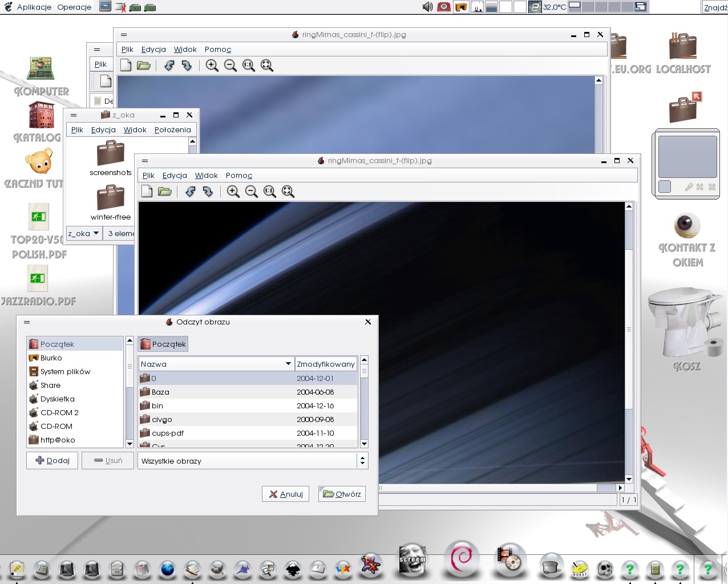The image size is (728, 584).
Task: Open the Komputer desktop icon
Action: tap(41, 76)
